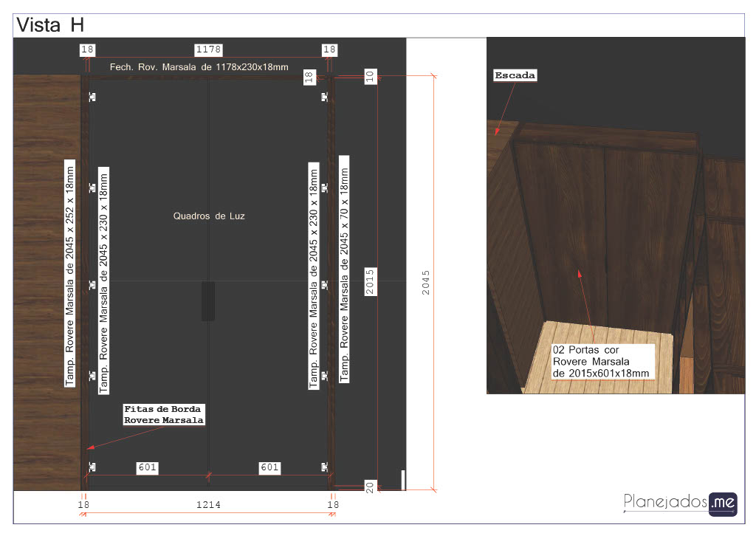
Task: Click the 2015 vertical dimension label
Action: [x=371, y=282]
